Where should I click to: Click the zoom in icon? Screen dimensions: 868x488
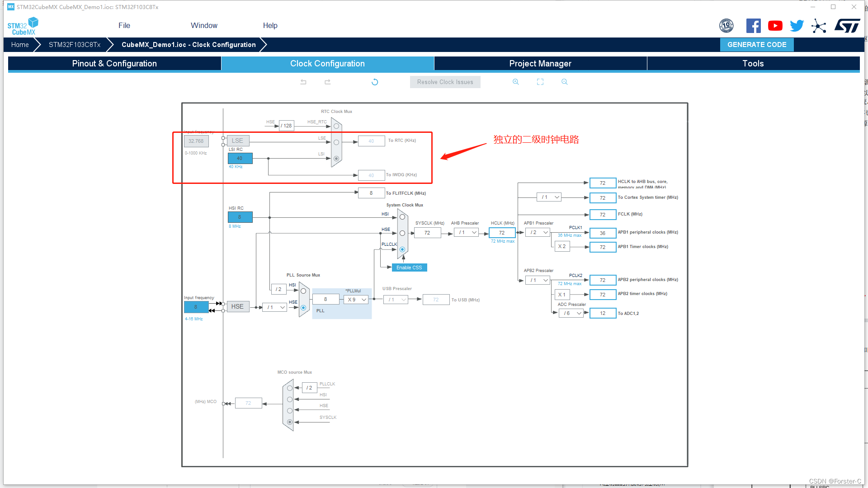pyautogui.click(x=515, y=82)
